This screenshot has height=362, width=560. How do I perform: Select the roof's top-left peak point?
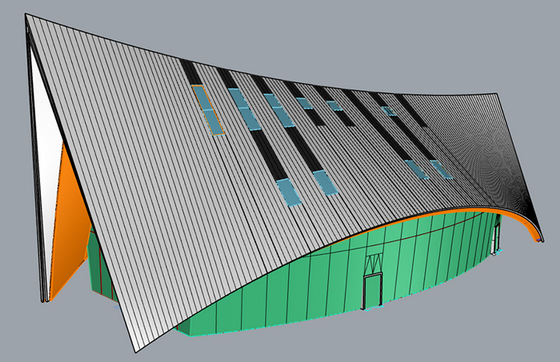pyautogui.click(x=26, y=15)
